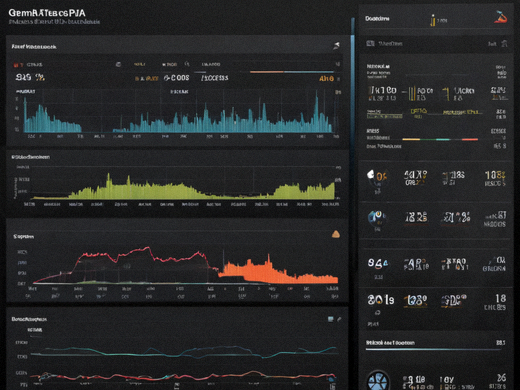Viewport: 520px width, 390px height.
Task: Click the home-shaped icon in the right panel toolbar
Action: (x=504, y=43)
